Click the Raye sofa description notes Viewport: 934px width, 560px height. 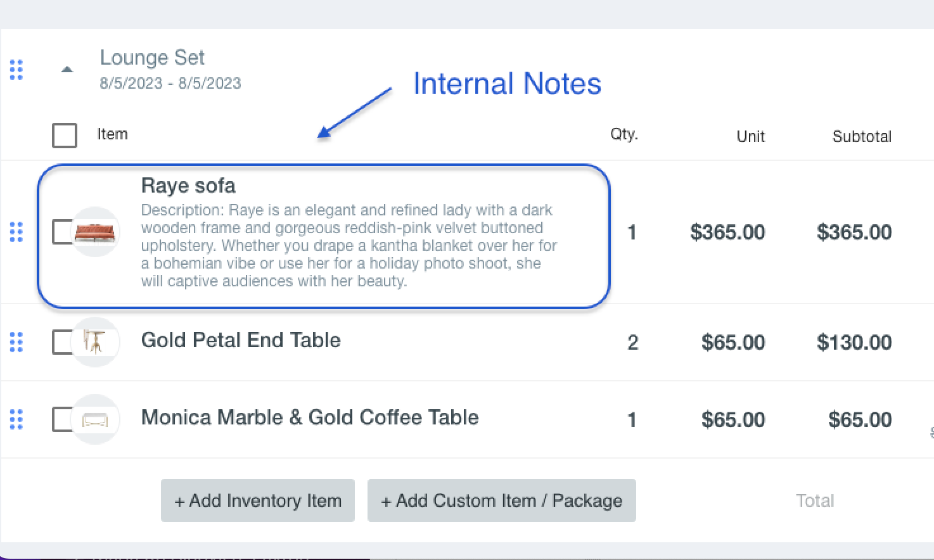[349, 246]
